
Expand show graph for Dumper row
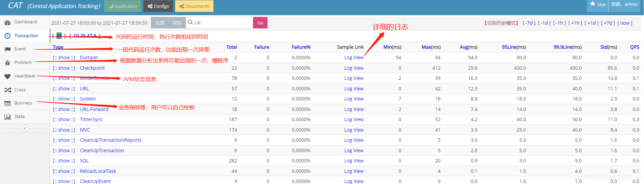[64, 57]
